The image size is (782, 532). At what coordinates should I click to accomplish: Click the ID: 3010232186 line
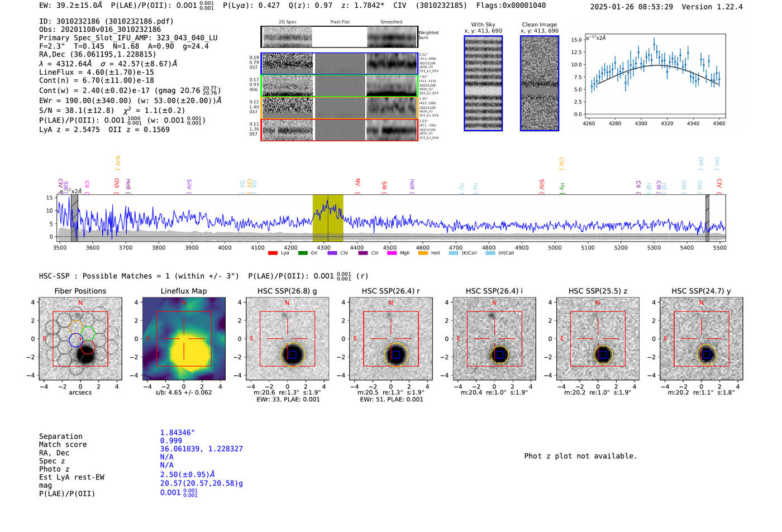tap(106, 21)
